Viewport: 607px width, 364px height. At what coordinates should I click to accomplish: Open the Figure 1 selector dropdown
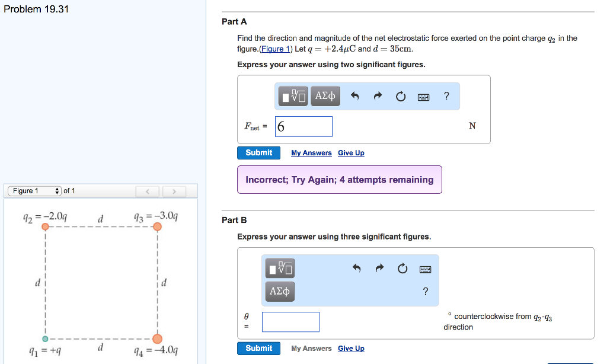pos(34,191)
